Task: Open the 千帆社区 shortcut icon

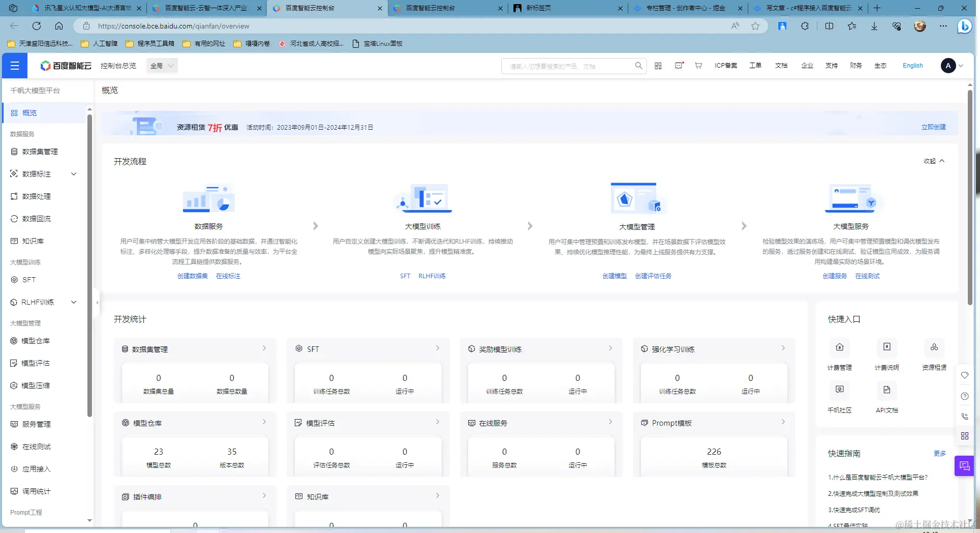Action: (x=840, y=390)
